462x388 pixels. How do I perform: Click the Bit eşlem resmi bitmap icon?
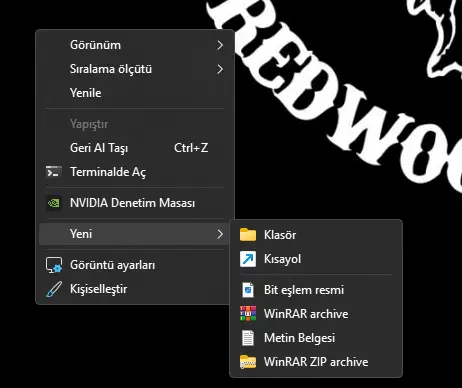point(248,290)
